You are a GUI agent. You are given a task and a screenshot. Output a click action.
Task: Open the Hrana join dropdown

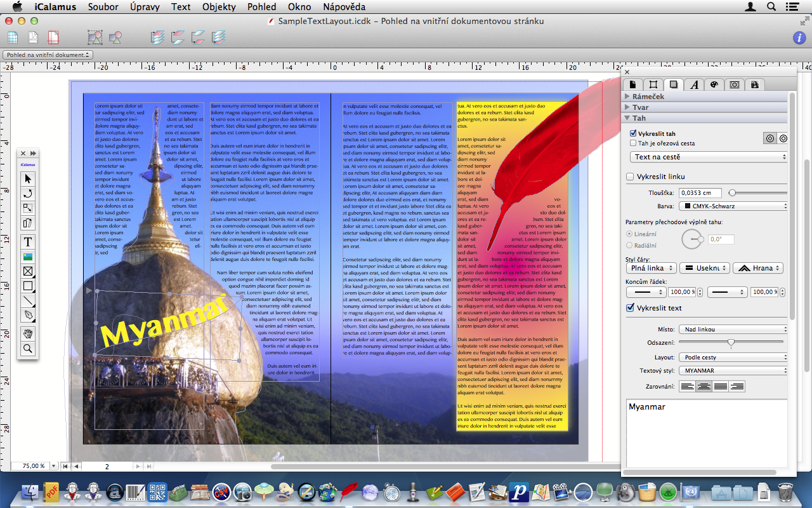click(758, 269)
